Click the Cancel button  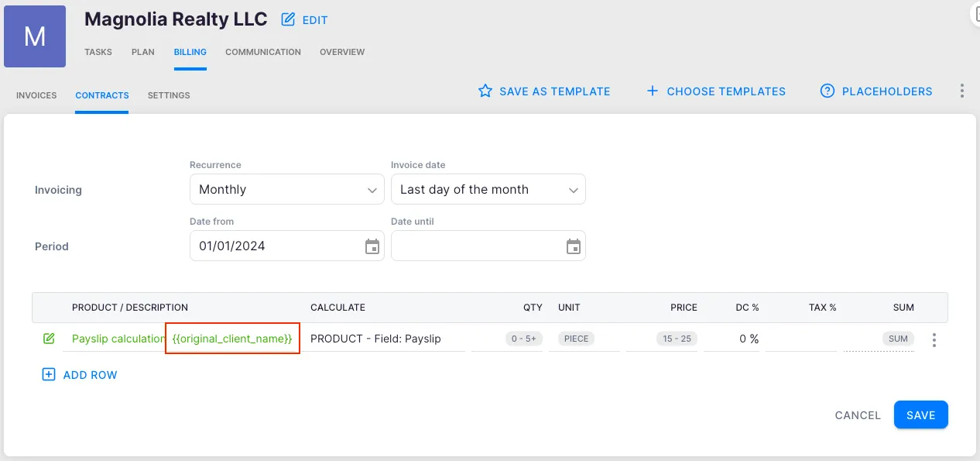tap(858, 415)
